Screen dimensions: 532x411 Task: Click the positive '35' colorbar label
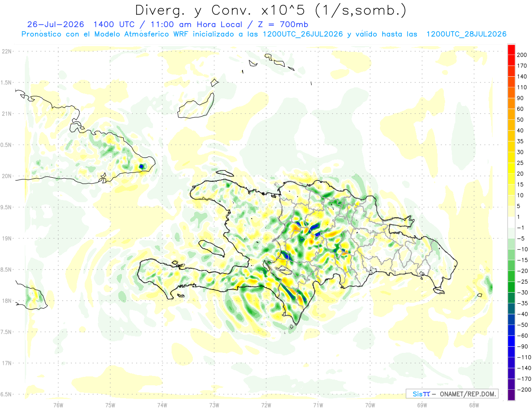[521, 141]
